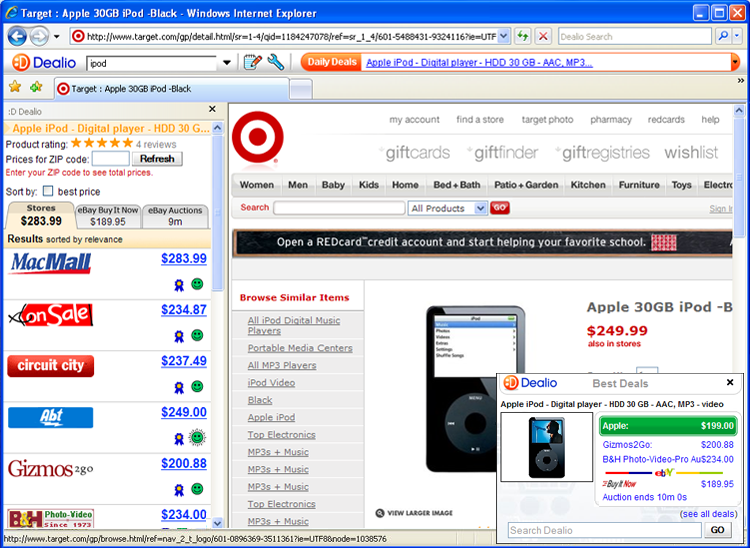750x548 pixels.
Task: Show more toolbar items chevron
Action: 741,81
